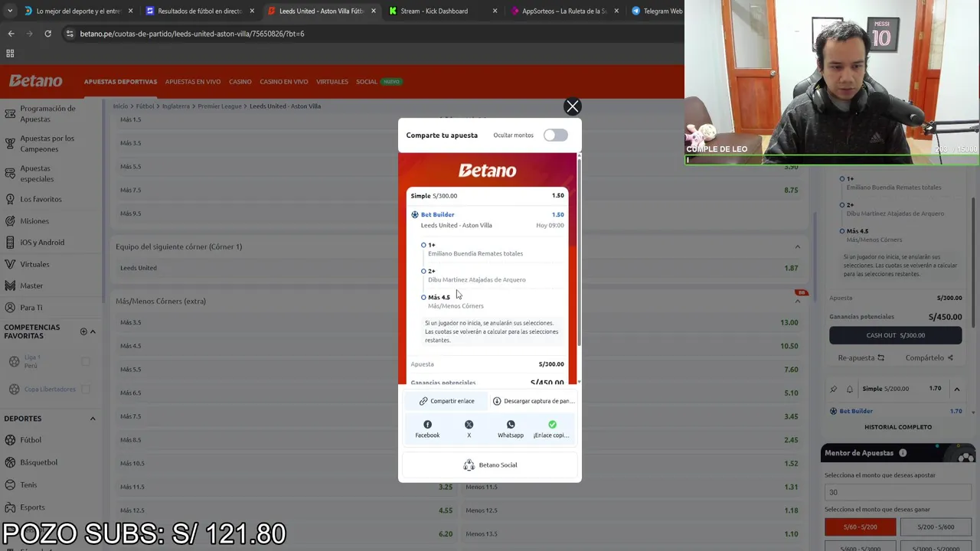Viewport: 980px width, 551px height.
Task: Click Descargar captura de pantalla button
Action: tap(534, 401)
